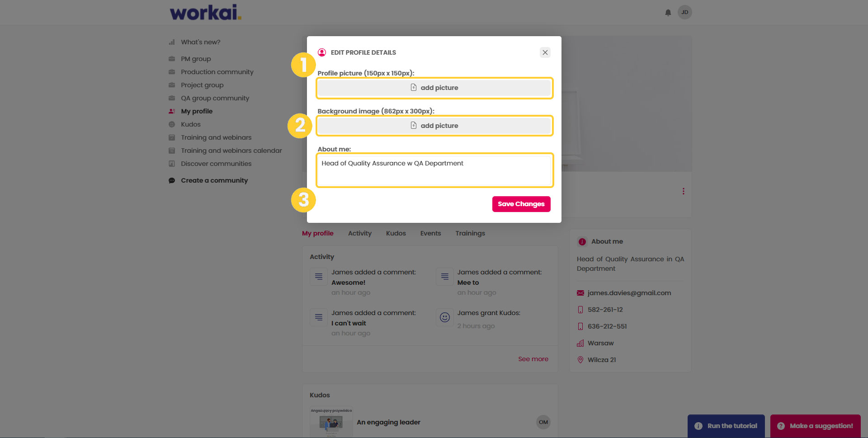Run the tutorial button

(x=726, y=426)
